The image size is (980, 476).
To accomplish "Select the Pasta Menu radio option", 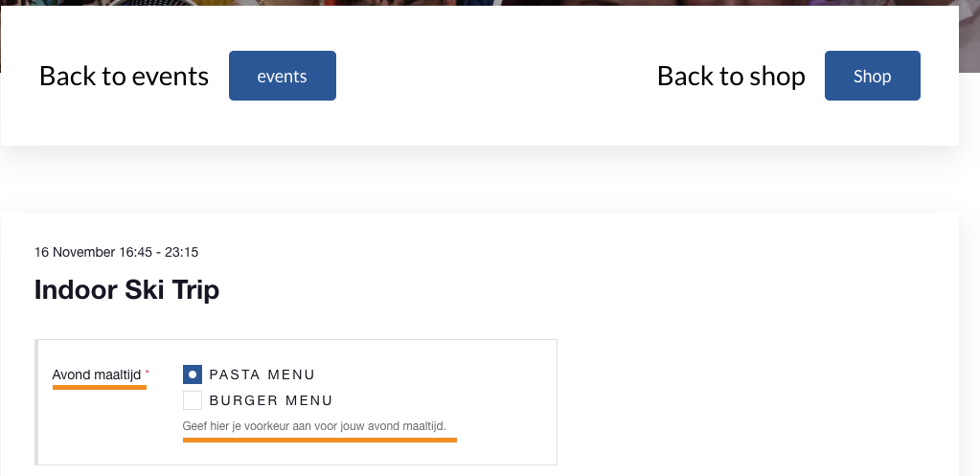I will tap(193, 374).
